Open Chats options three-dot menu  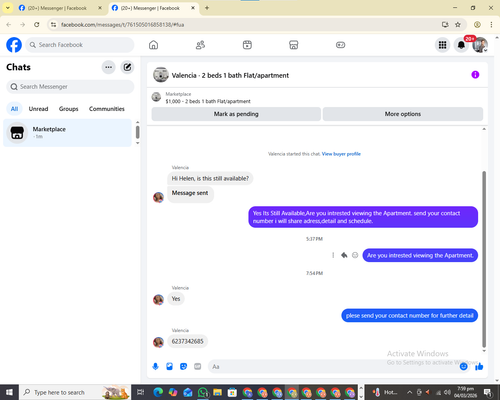tap(108, 67)
